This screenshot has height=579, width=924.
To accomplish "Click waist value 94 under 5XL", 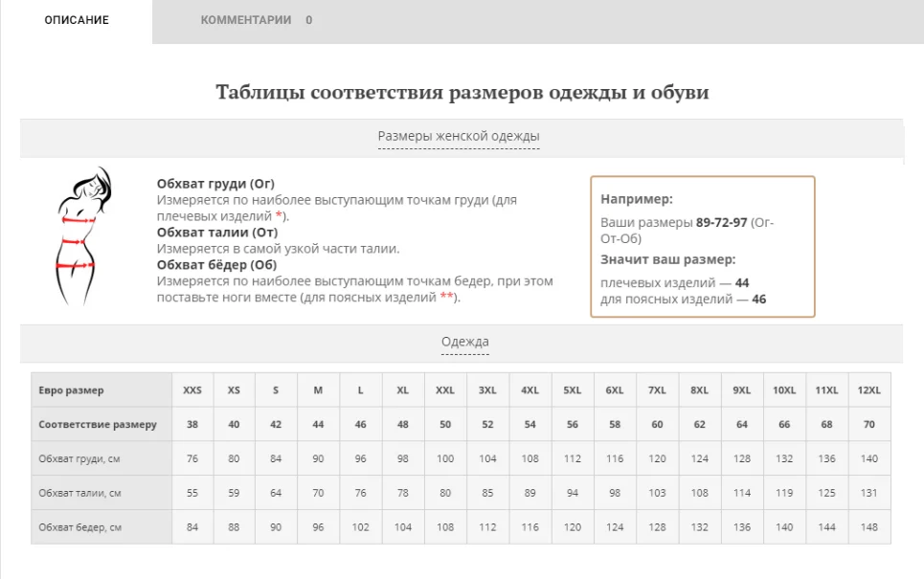I will (x=573, y=493).
